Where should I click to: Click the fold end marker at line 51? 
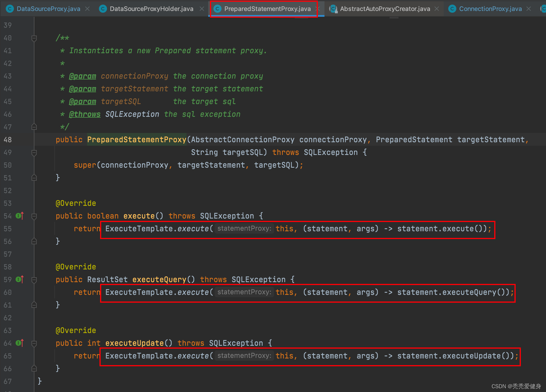(34, 177)
